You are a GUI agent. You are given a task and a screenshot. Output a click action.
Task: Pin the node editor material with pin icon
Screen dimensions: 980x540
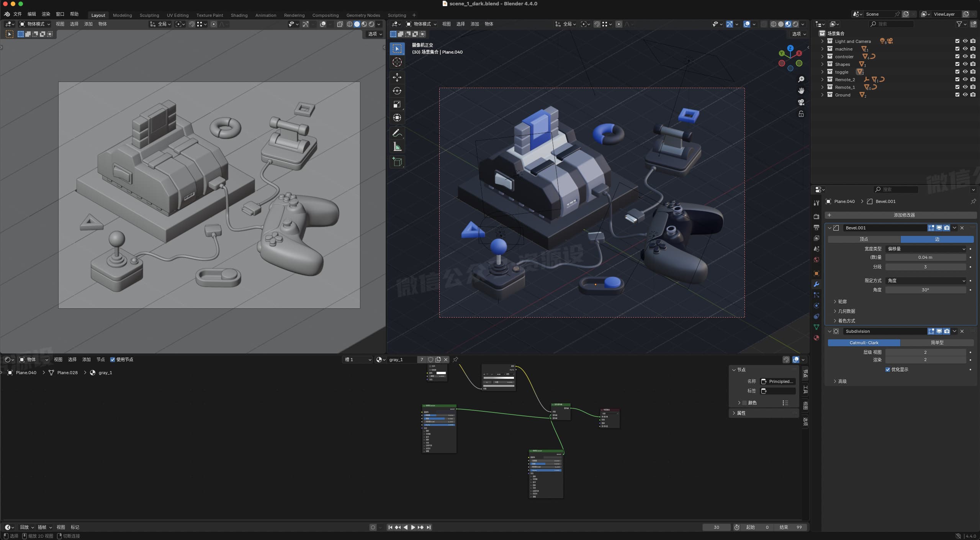click(x=455, y=359)
